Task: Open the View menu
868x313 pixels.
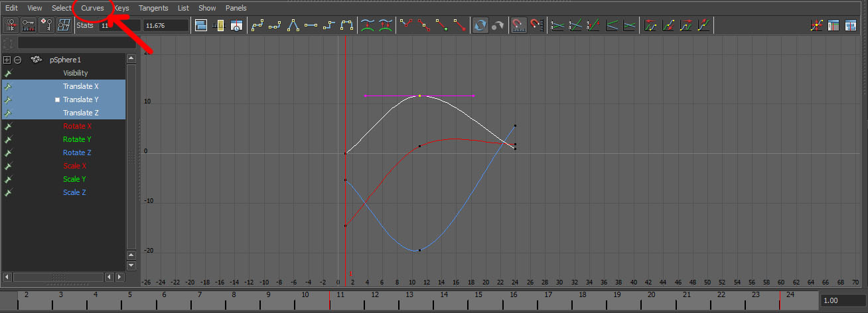Action: click(35, 8)
